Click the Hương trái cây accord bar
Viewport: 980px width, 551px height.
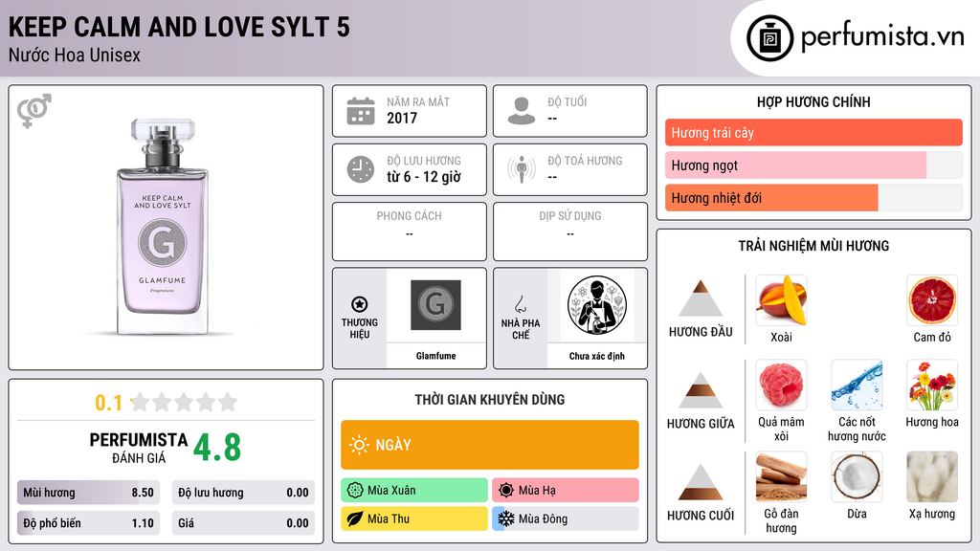pyautogui.click(x=813, y=132)
